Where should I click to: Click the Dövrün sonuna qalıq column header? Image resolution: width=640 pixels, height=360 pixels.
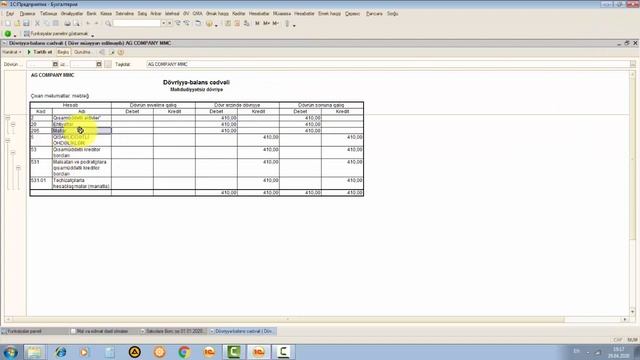click(x=321, y=105)
